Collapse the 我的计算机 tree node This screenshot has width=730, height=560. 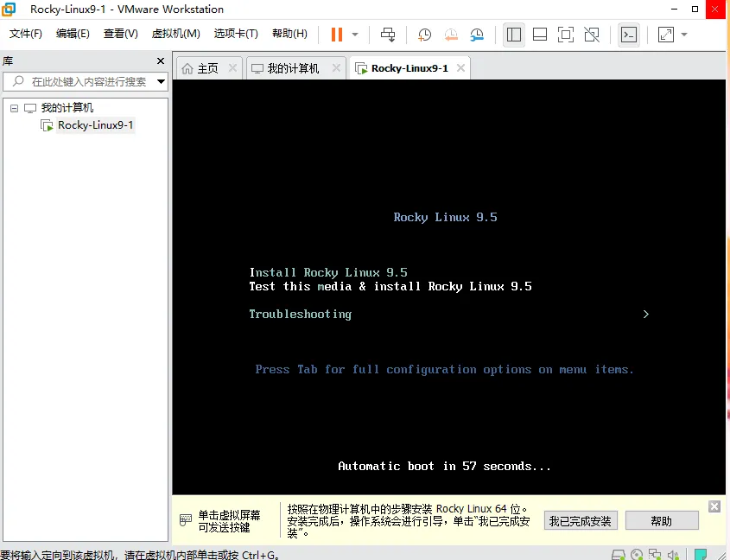click(x=15, y=108)
